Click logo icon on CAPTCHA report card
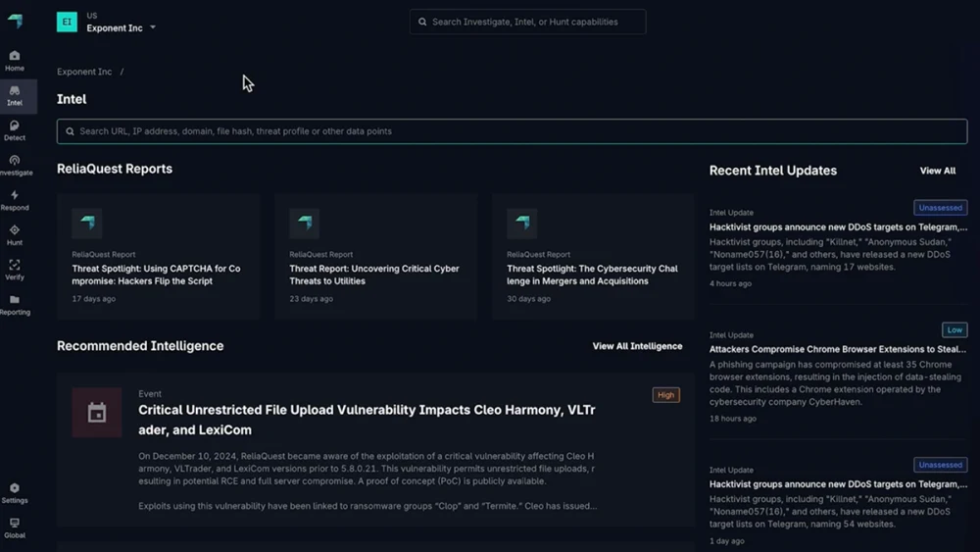980x552 pixels. [x=87, y=224]
